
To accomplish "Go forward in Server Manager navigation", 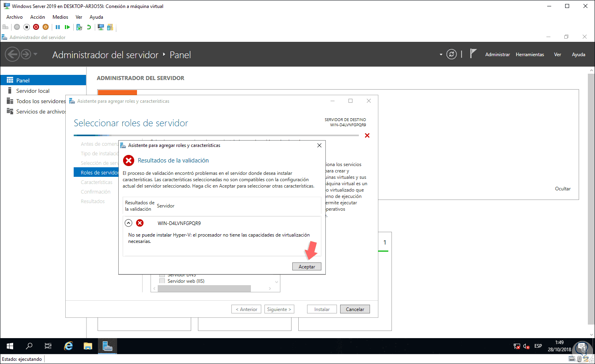I will 26,54.
